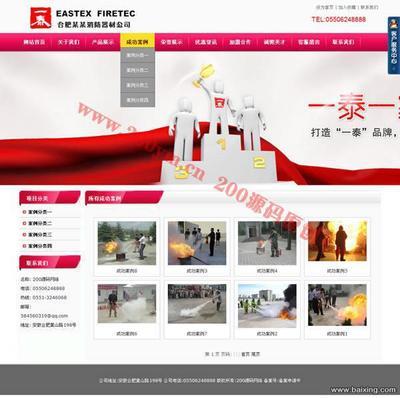400x398 pixels.
Task: Click 设为首页 link at top right
Action: click(324, 7)
